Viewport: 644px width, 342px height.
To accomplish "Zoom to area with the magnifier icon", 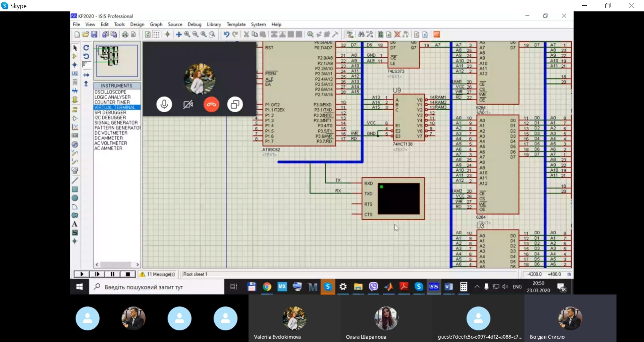I will point(212,35).
